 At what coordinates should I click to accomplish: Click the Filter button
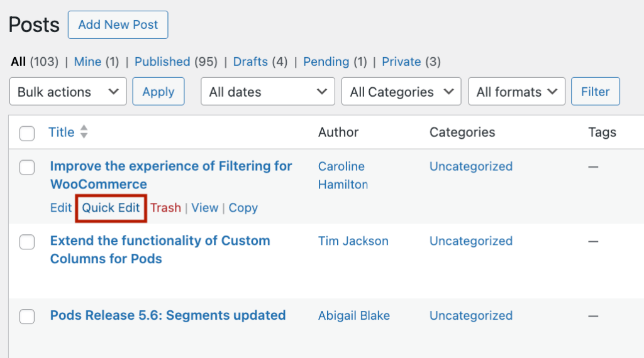[x=595, y=92]
